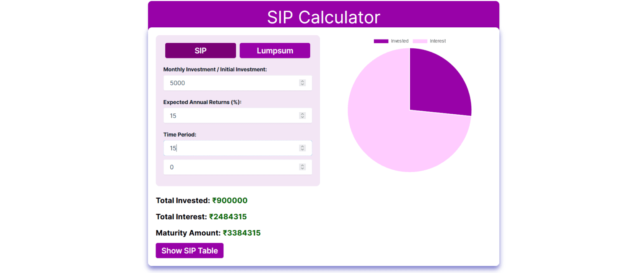
Task: Open the Show SIP Table button
Action: point(190,250)
